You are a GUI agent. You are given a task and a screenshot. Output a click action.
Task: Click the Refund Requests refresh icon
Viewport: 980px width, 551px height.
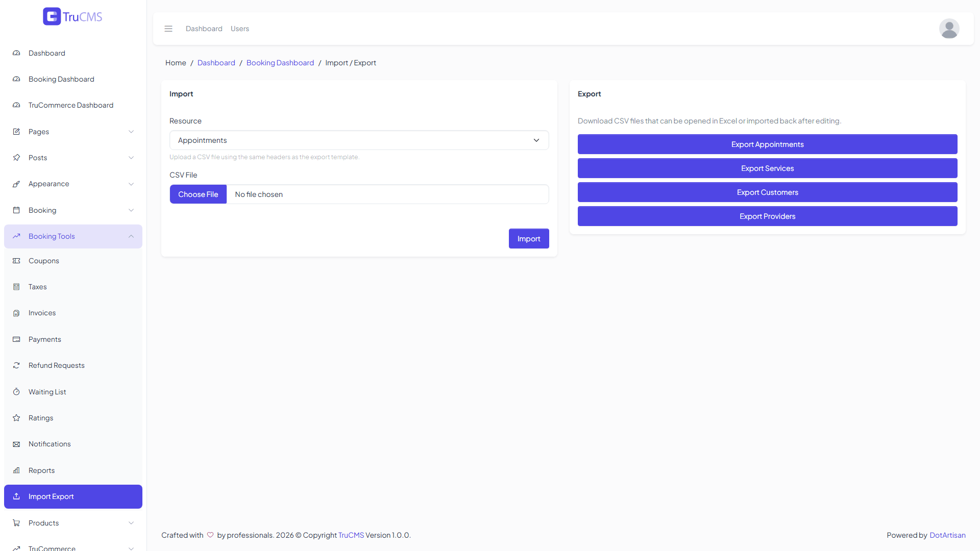[x=16, y=365]
